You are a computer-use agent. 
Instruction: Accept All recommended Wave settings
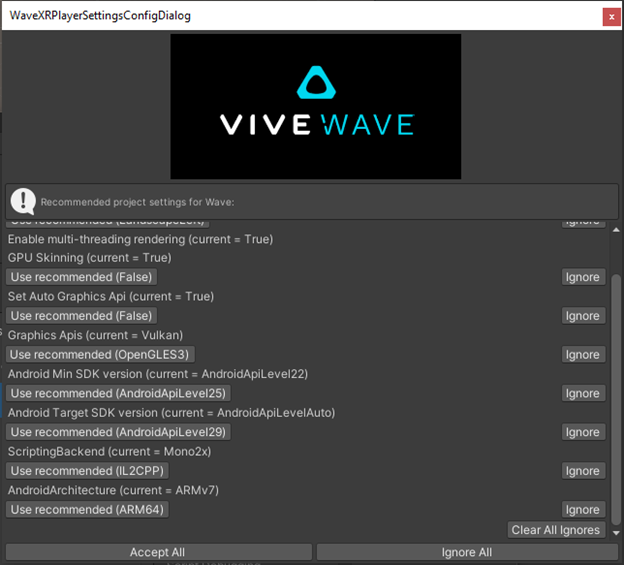pos(157,552)
